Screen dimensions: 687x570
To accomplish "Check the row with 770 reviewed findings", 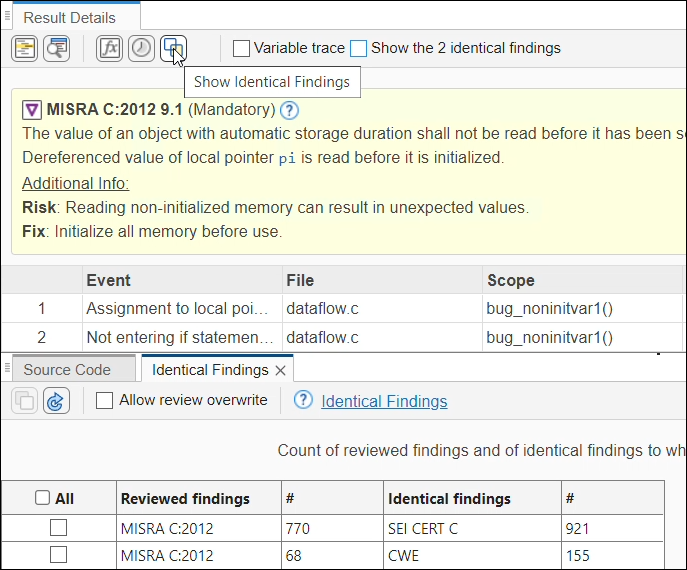I will click(x=58, y=528).
